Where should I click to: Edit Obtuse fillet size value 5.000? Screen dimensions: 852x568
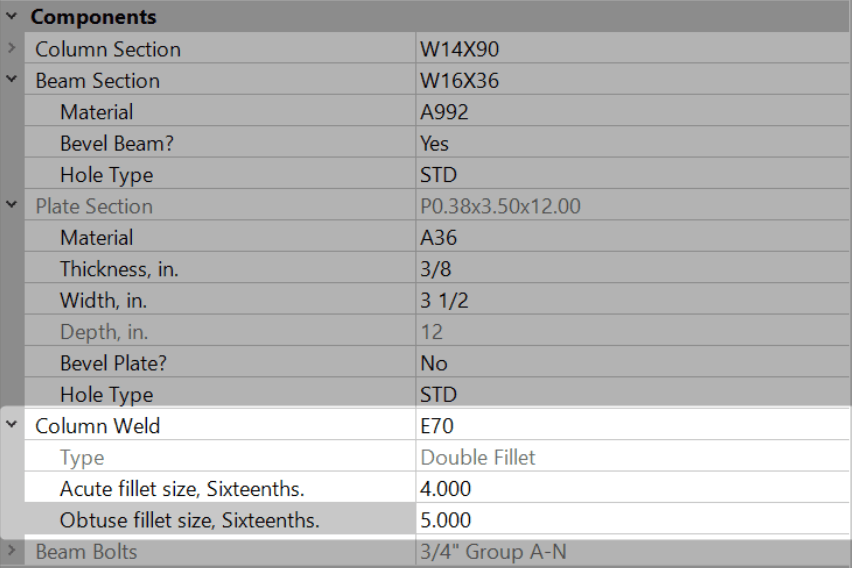point(631,520)
